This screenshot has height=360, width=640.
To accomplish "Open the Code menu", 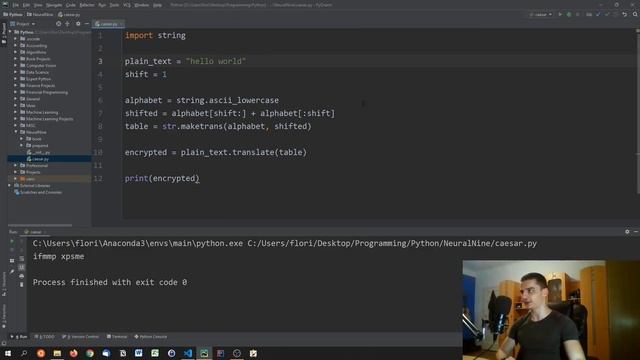I will click(x=71, y=5).
